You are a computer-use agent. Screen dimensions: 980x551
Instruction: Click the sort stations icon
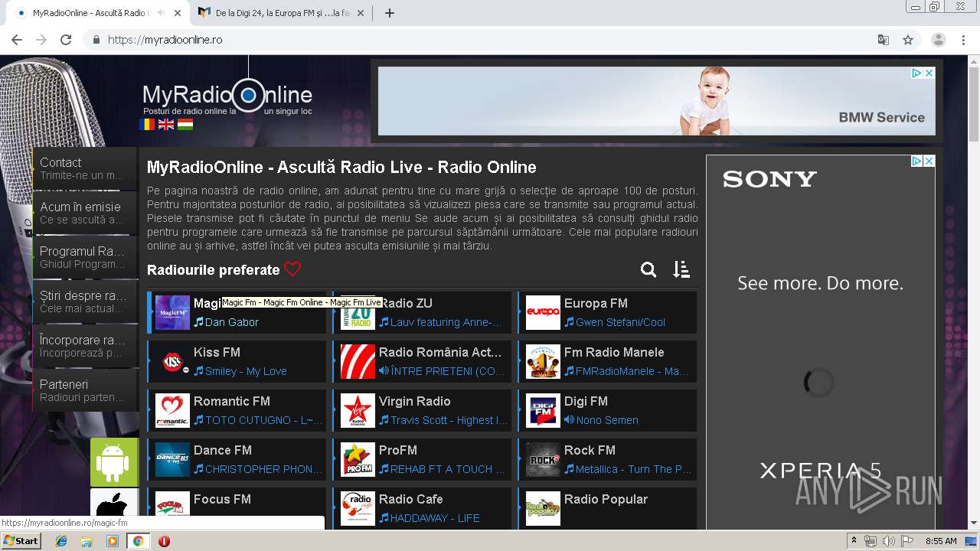(x=681, y=269)
